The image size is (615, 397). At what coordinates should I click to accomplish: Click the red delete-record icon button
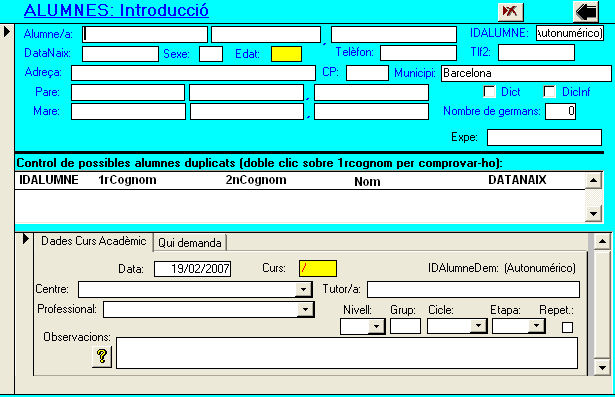pos(511,11)
